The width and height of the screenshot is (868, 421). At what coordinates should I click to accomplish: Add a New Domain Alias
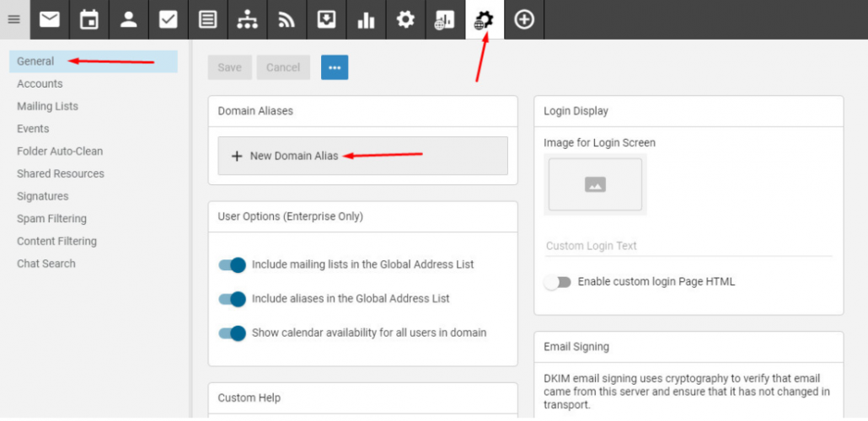point(362,156)
